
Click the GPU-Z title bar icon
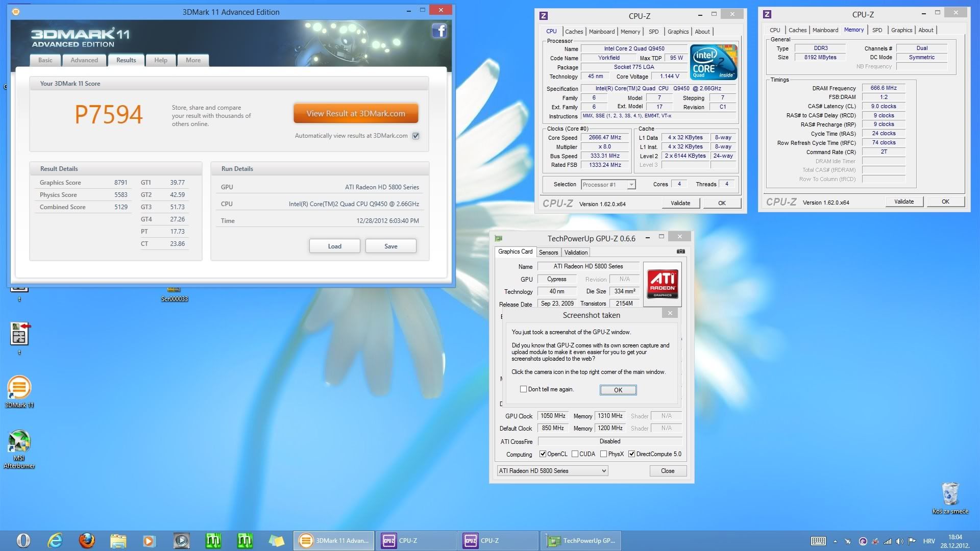click(499, 238)
